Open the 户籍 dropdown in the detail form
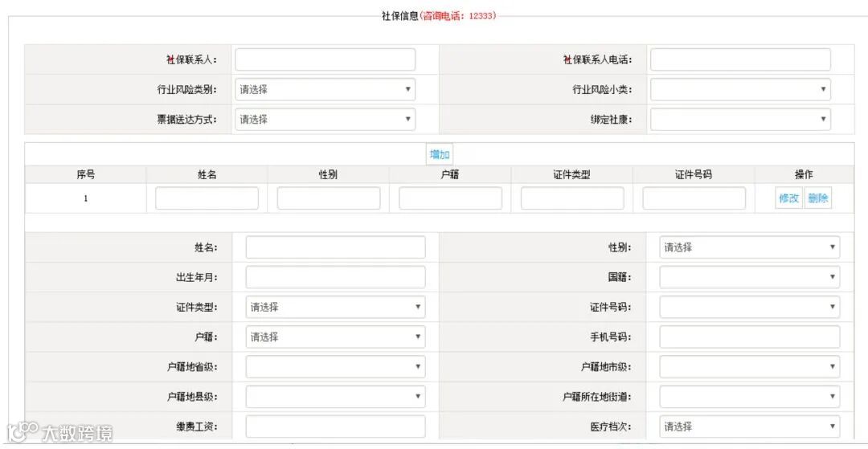The image size is (868, 449). click(x=335, y=337)
